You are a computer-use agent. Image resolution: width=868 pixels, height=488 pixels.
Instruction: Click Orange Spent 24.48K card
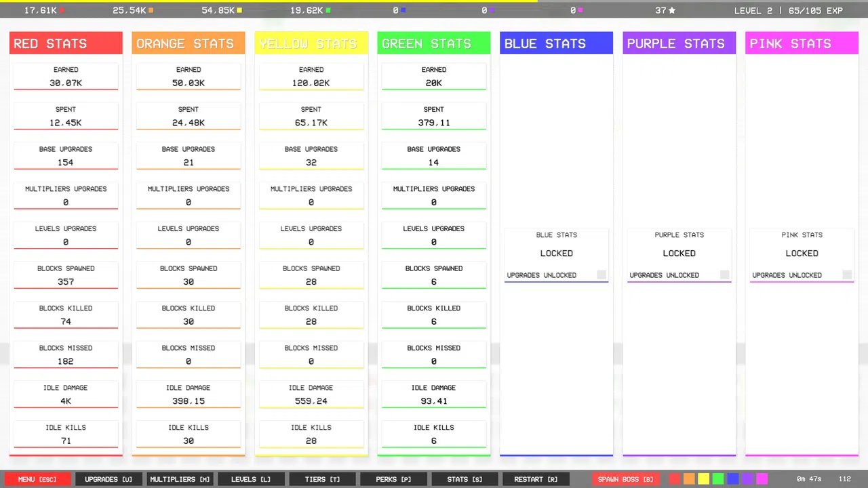click(189, 117)
